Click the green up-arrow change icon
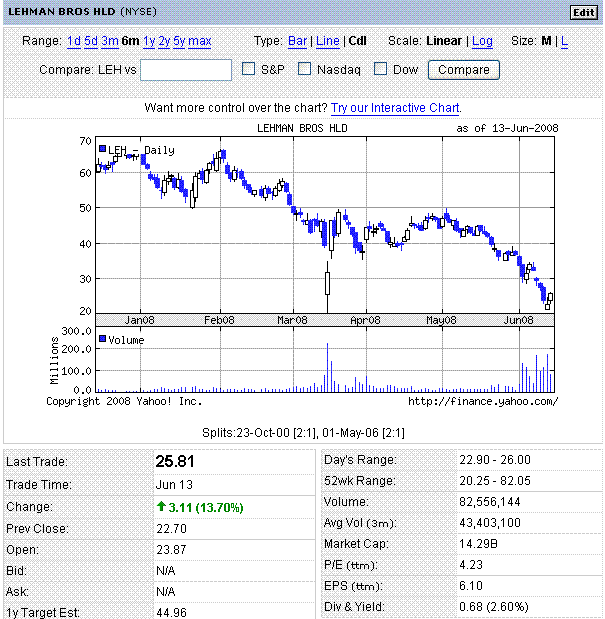Screen dimensions: 605x619 (x=161, y=507)
